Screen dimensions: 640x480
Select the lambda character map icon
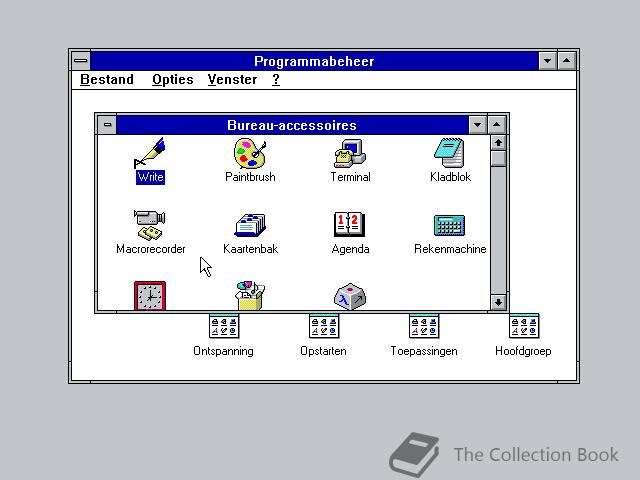350,296
